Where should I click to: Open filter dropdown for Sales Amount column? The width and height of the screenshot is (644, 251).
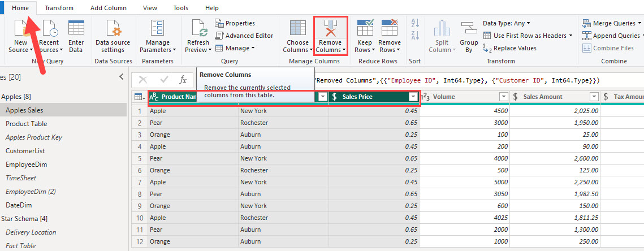tap(594, 97)
